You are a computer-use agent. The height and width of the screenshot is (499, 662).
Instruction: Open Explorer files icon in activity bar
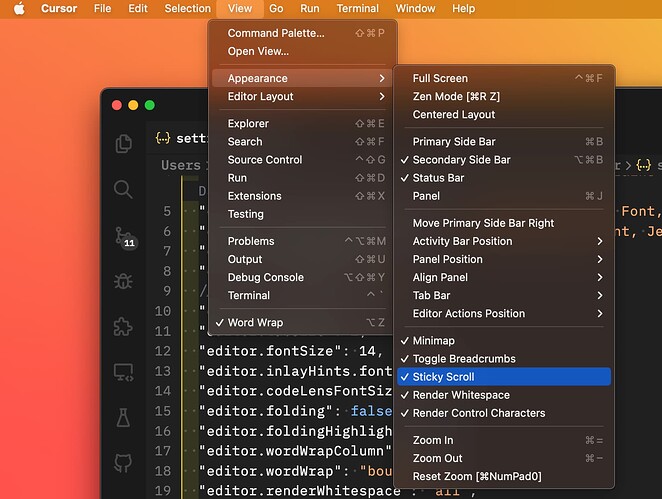(x=123, y=144)
